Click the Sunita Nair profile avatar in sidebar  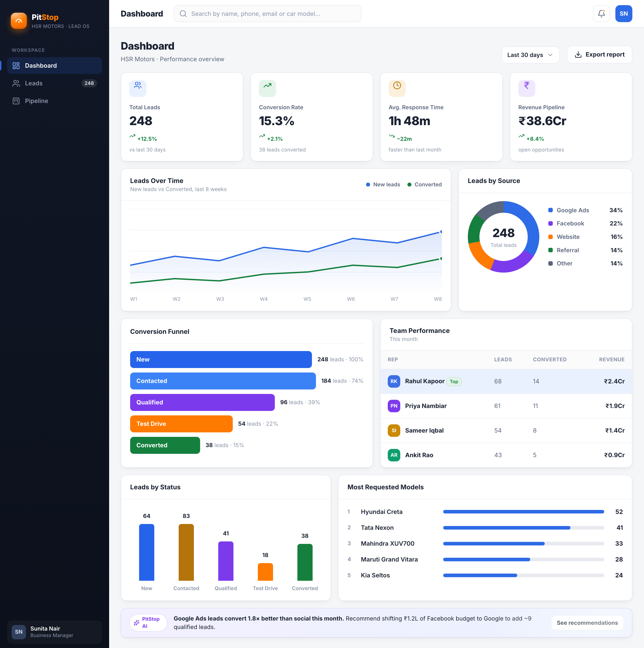[x=19, y=632]
